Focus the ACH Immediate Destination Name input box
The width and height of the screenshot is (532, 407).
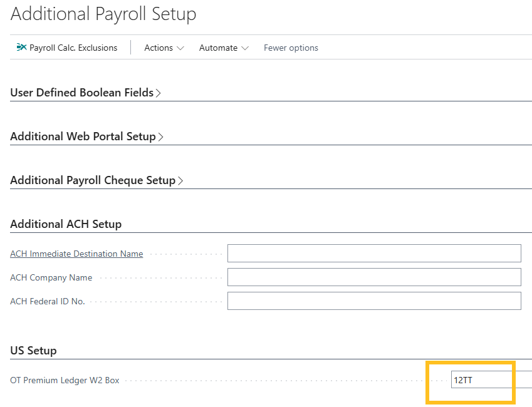(x=374, y=253)
